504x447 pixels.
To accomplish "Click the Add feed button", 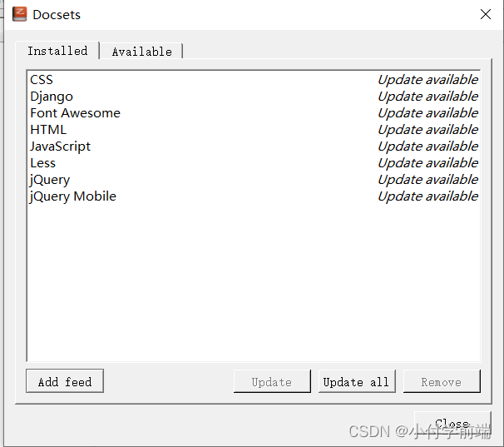I will [65, 381].
